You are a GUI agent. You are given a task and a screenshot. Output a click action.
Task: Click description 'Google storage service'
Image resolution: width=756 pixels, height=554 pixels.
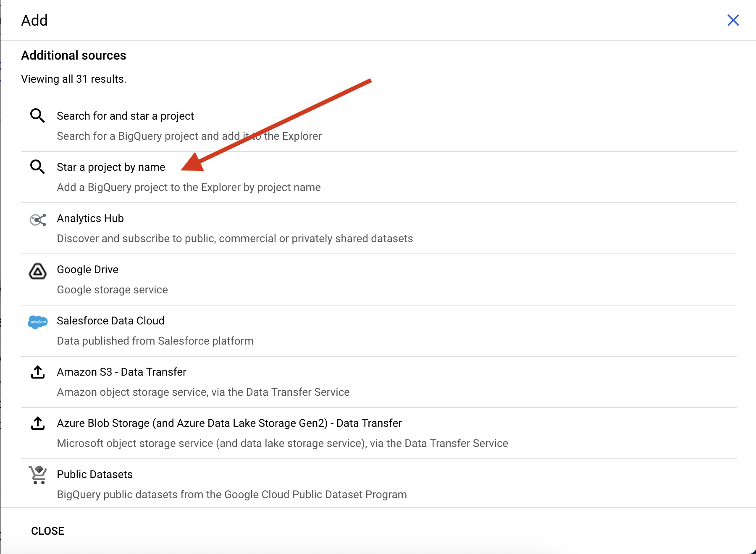click(x=112, y=290)
